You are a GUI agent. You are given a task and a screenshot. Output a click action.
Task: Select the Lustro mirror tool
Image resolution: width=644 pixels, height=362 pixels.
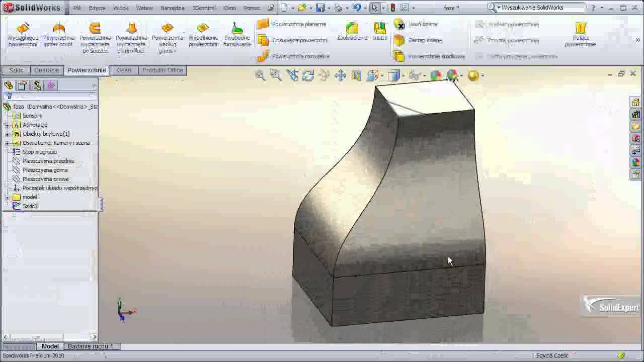click(x=380, y=32)
